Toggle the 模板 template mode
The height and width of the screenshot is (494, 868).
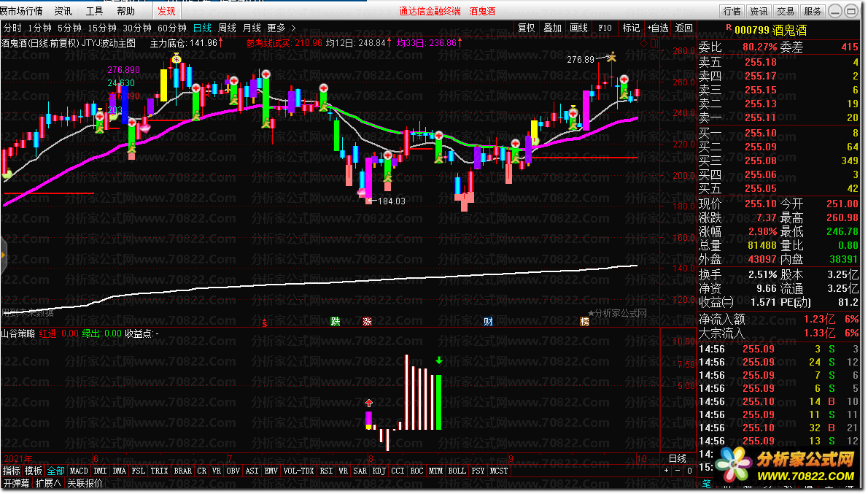[34, 471]
